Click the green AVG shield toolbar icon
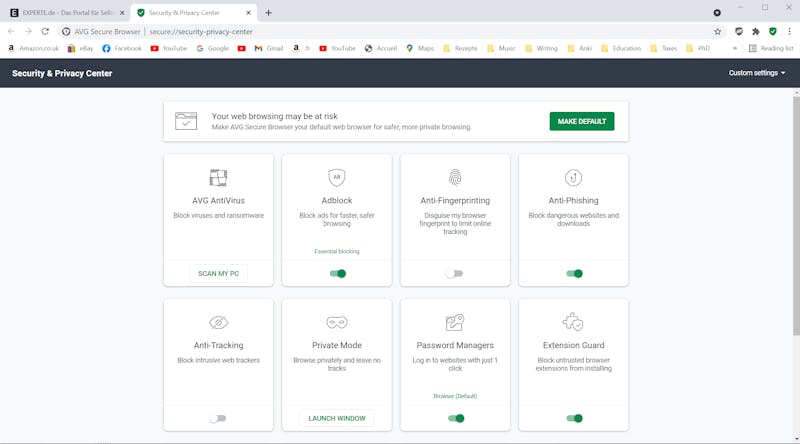This screenshot has width=800, height=444. 773,32
